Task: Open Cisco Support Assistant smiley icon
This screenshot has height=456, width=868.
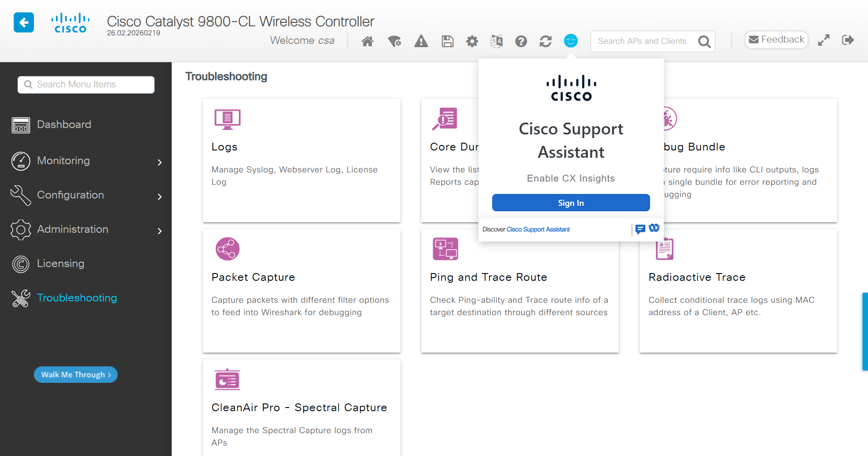Action: pyautogui.click(x=570, y=41)
